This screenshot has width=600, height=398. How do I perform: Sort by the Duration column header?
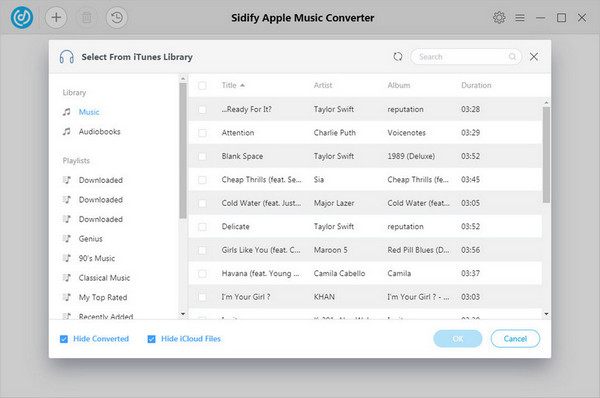476,85
